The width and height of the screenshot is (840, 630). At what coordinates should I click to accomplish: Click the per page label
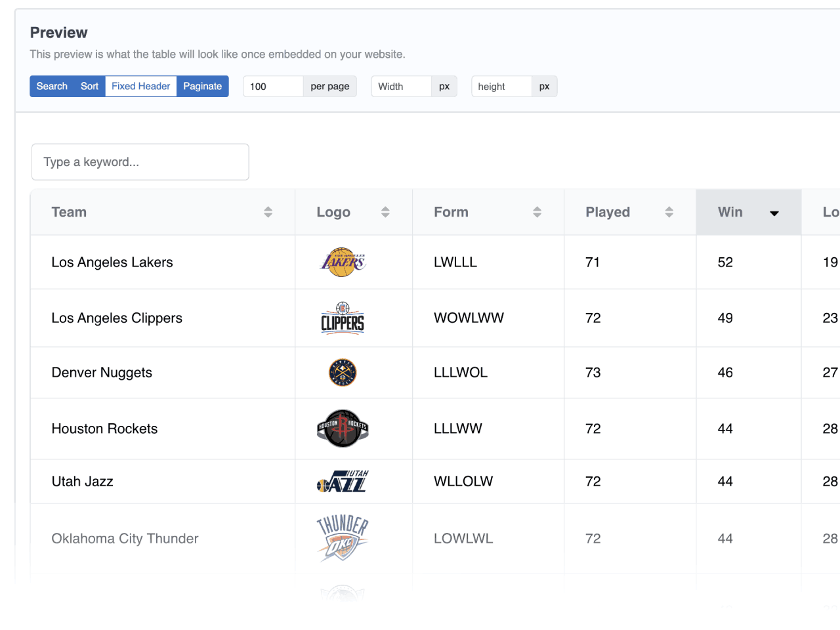click(330, 87)
